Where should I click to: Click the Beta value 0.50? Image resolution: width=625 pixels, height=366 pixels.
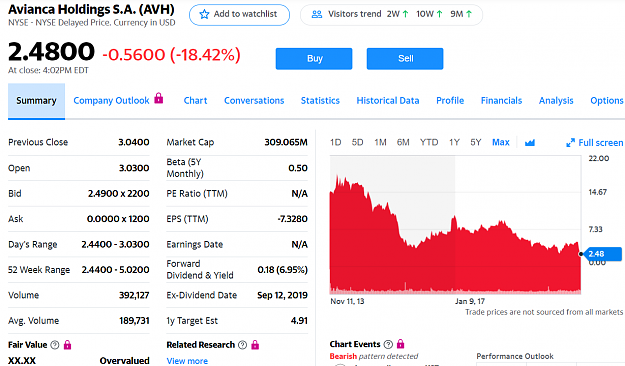click(298, 168)
